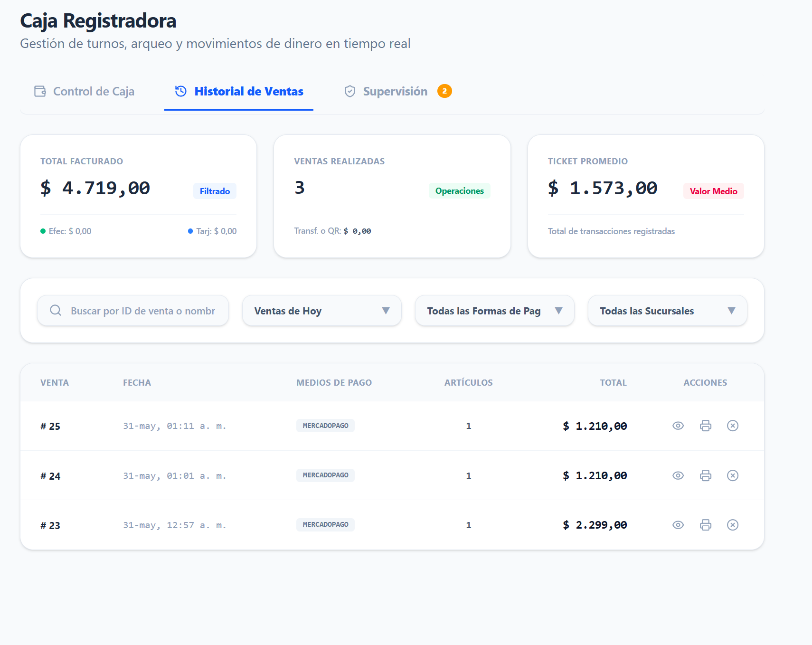Click the TOTAL column header
The width and height of the screenshot is (812, 645).
pyautogui.click(x=614, y=382)
